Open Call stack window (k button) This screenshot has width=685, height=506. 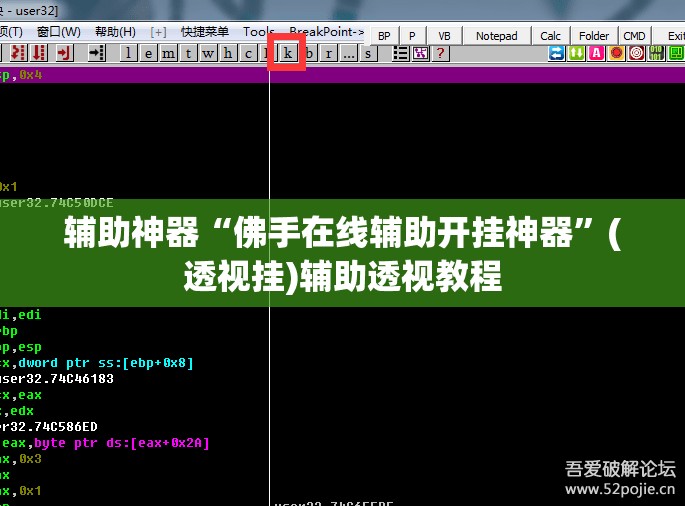287,53
